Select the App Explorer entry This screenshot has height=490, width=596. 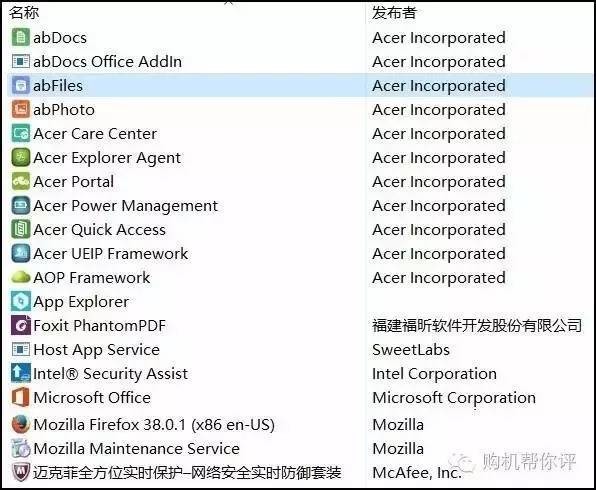click(300, 301)
